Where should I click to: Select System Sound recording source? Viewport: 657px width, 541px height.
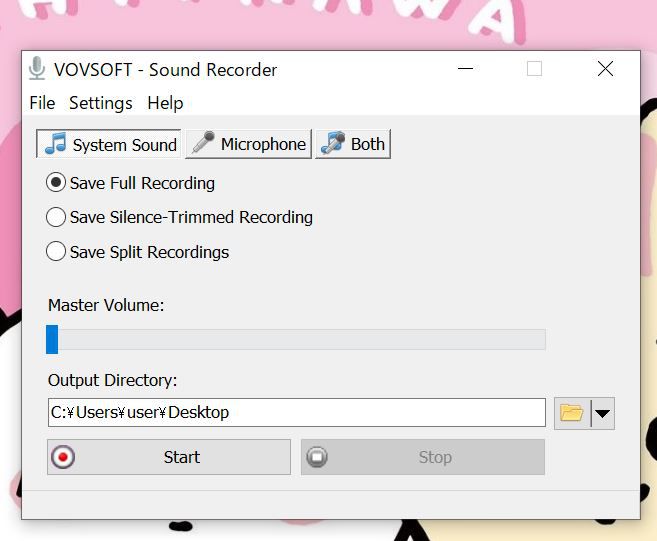(x=109, y=144)
